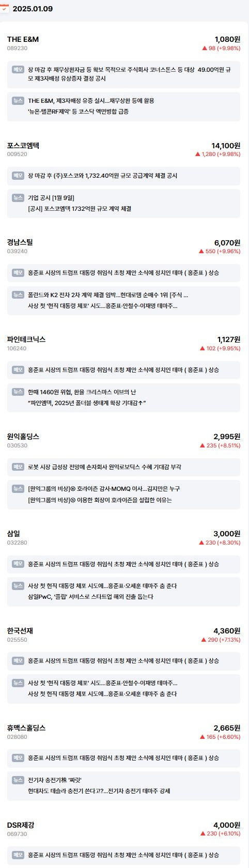Image resolution: width=249 pixels, height=868 pixels.
Task: Click the 뉴스 badge under 경남스틸
Action: coord(18,295)
